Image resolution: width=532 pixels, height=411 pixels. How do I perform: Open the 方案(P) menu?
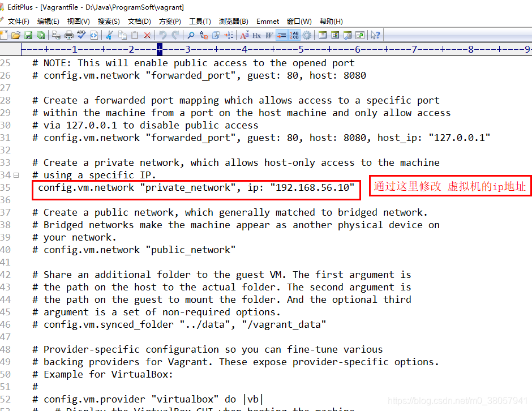coord(170,22)
